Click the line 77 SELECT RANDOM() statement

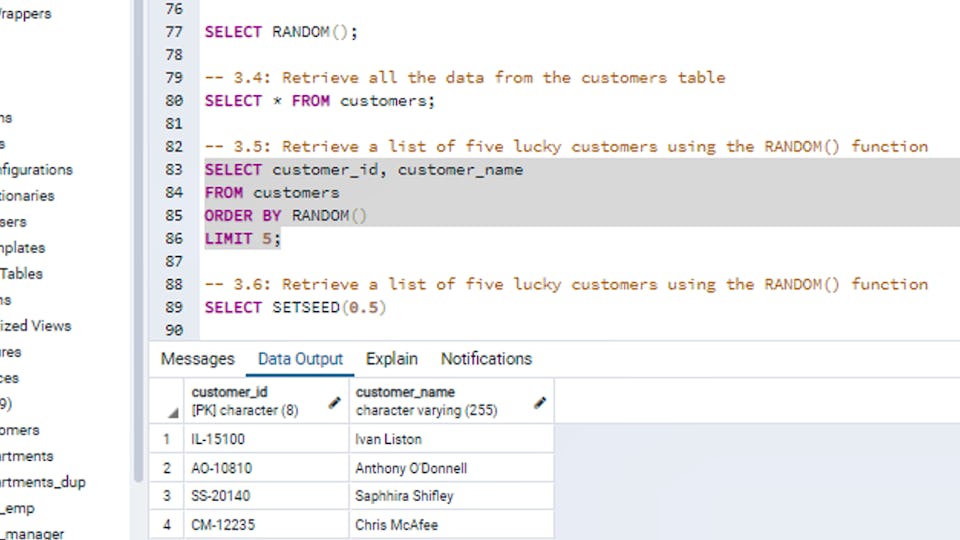pyautogui.click(x=281, y=32)
